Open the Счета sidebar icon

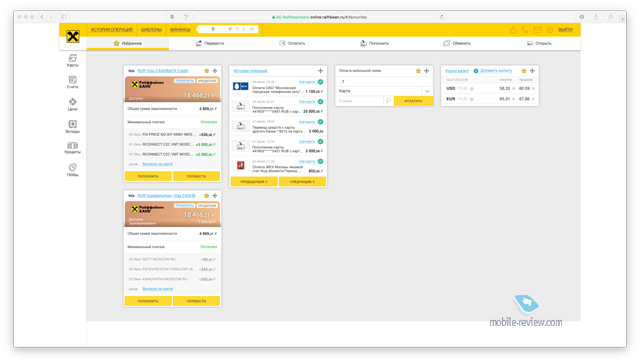[73, 82]
